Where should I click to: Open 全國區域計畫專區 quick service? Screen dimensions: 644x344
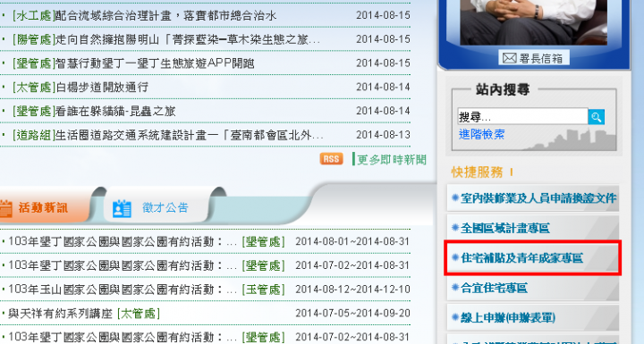533,228
